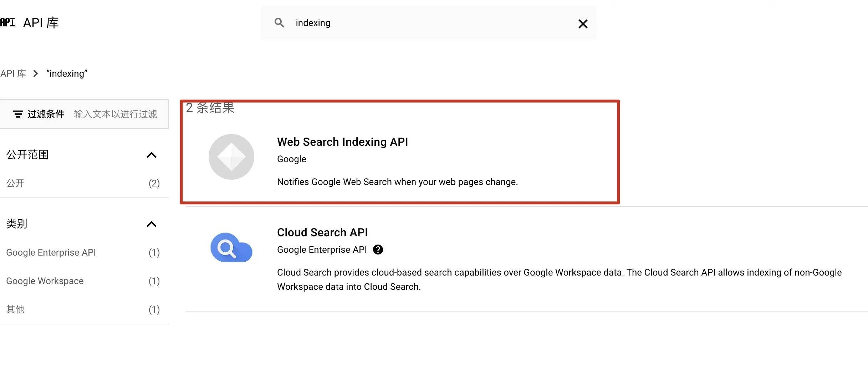Click the search magnifier icon
868x380 pixels.
coord(279,23)
